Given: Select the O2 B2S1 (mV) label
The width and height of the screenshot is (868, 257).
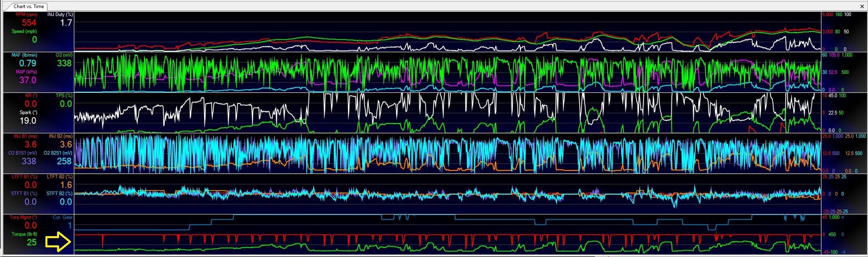Looking at the screenshot, I should point(58,153).
